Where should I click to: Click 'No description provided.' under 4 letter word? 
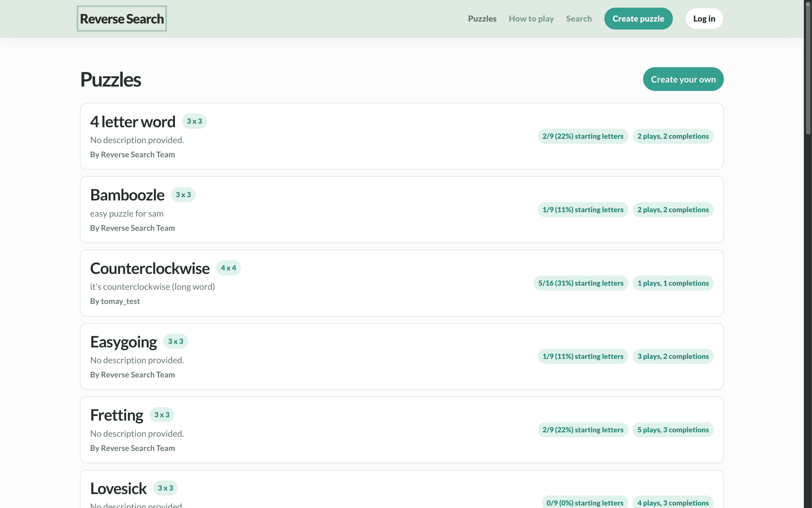pos(137,140)
